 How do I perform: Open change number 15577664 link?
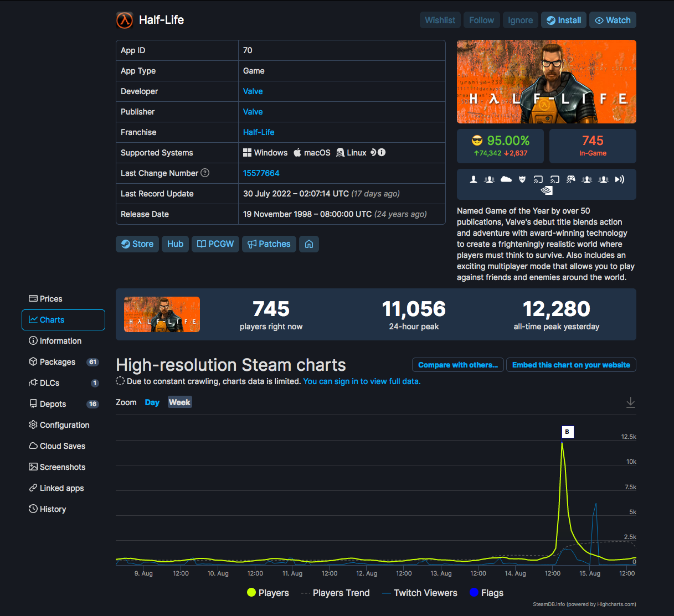tap(261, 173)
